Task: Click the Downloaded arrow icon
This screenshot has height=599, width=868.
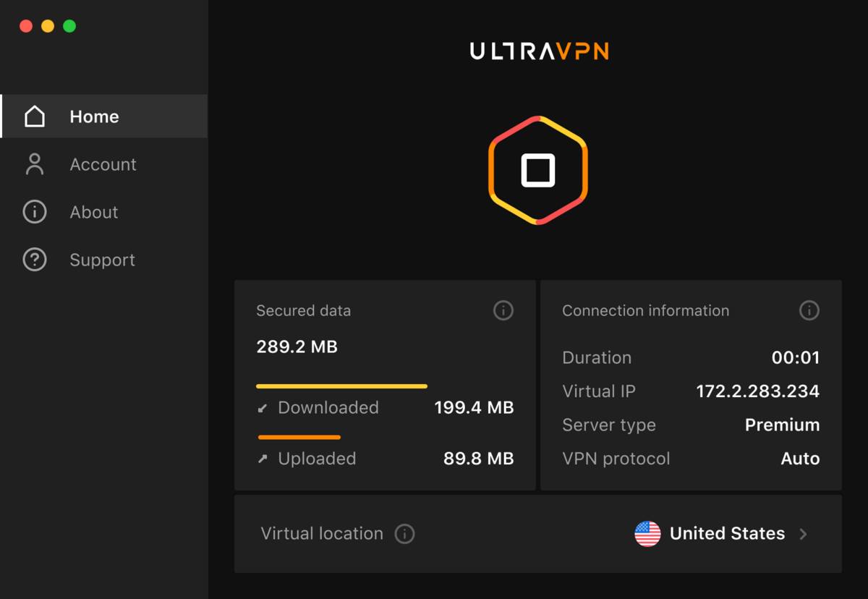Action: coord(263,407)
